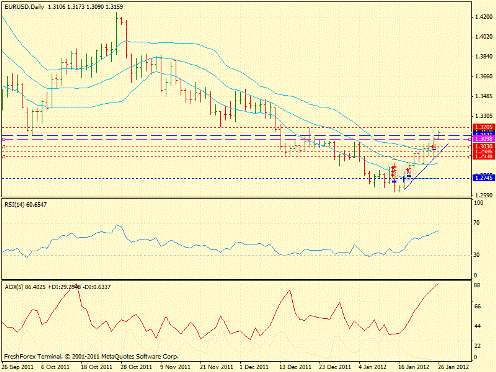Click the RSI scale value 70
Image resolution: width=496 pixels, height=372 pixels.
477,223
